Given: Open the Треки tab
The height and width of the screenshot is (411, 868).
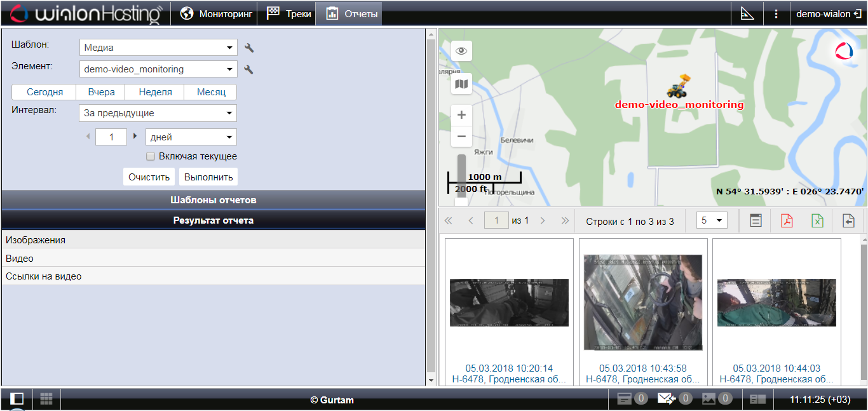Looking at the screenshot, I should [289, 13].
